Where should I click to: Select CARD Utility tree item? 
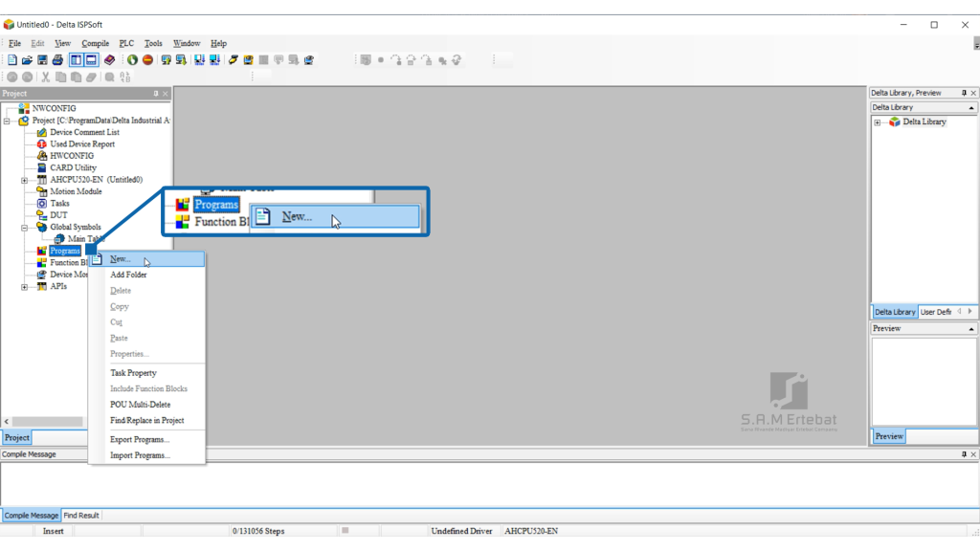[x=73, y=167]
